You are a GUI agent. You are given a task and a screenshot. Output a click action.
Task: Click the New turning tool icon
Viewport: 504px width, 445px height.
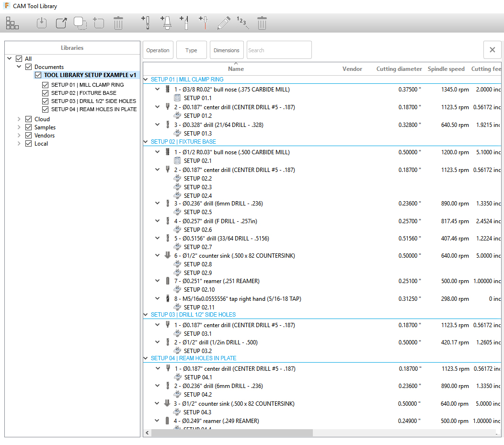point(184,23)
